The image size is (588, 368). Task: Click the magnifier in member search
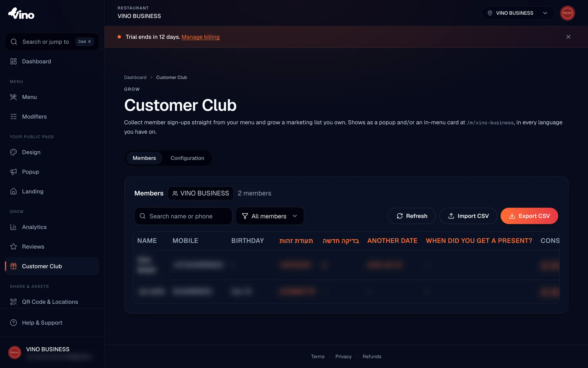click(142, 216)
